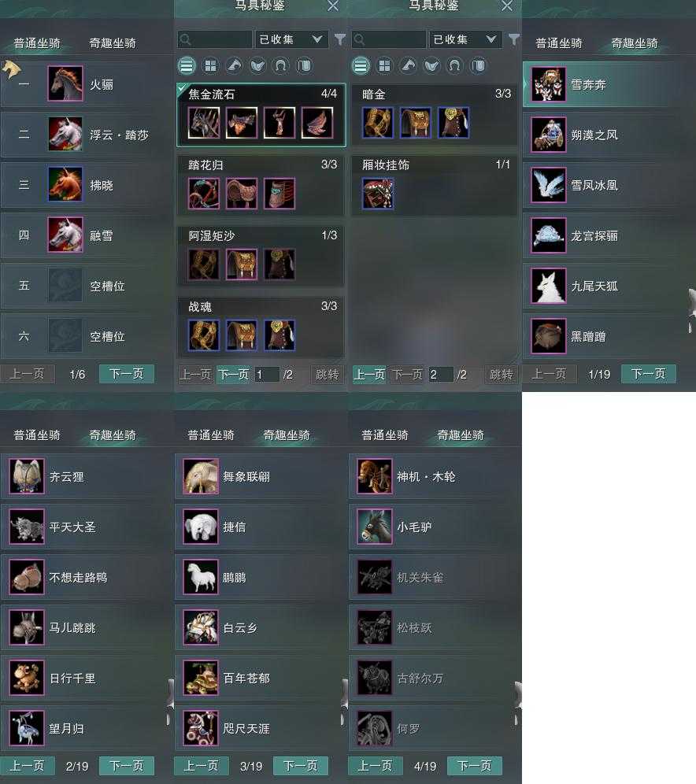Open filter funnel beside 暗金 panel's dropdown
This screenshot has width=696, height=784.
[x=514, y=39]
